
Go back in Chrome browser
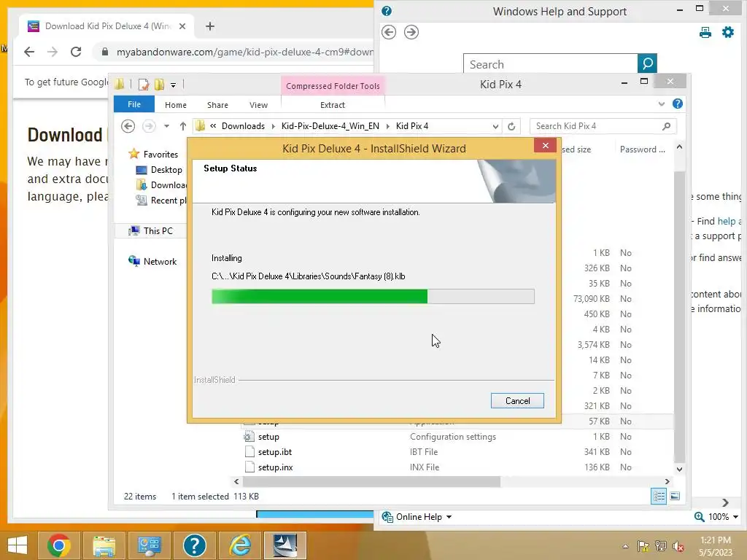(x=29, y=52)
